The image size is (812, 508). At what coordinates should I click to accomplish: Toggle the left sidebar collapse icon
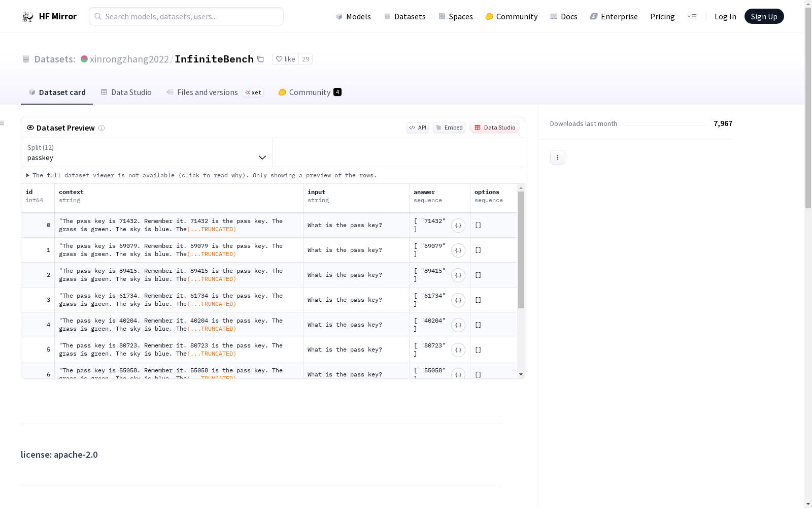point(3,123)
